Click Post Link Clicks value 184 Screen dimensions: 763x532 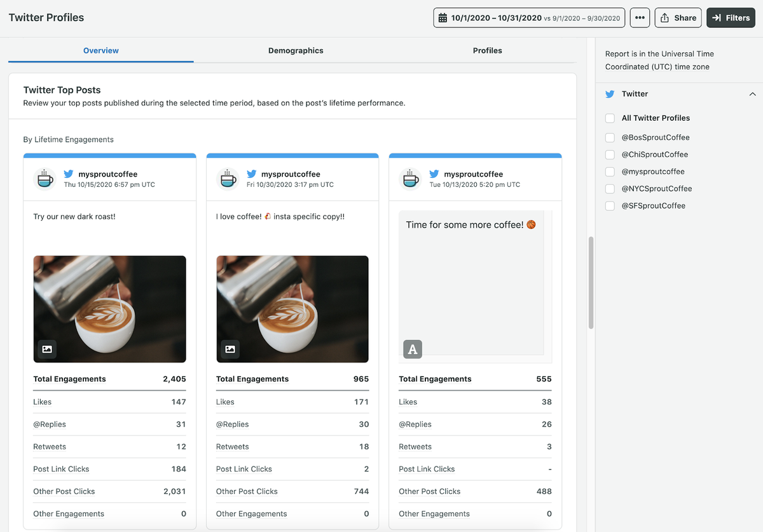tap(179, 469)
